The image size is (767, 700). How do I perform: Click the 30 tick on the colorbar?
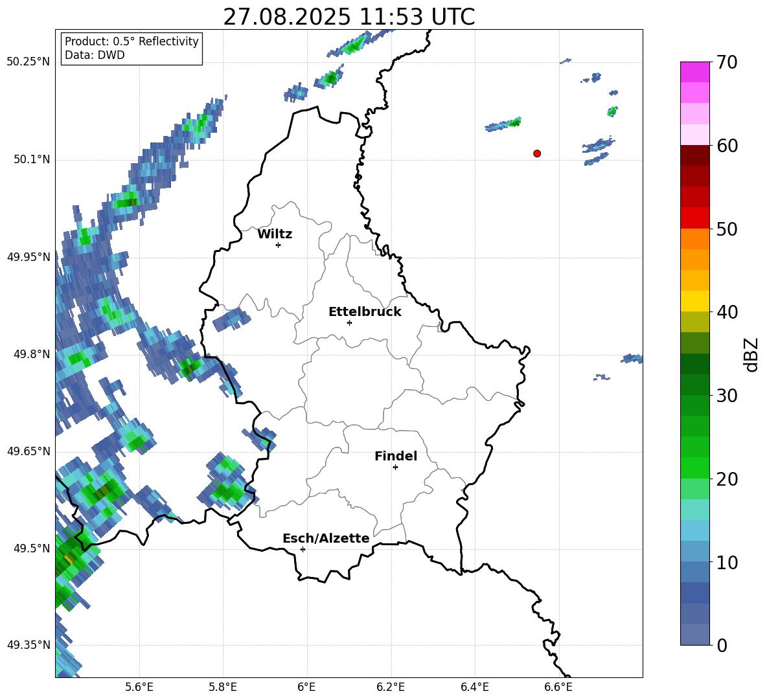[727, 396]
